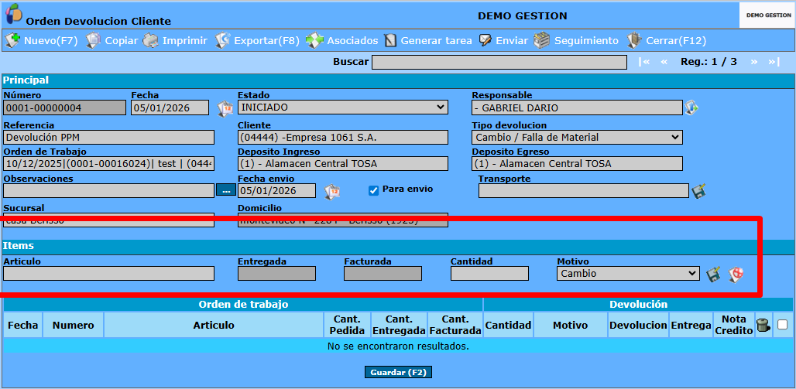Click the Enviar mail icon
This screenshot has width=796, height=389.
coord(485,40)
